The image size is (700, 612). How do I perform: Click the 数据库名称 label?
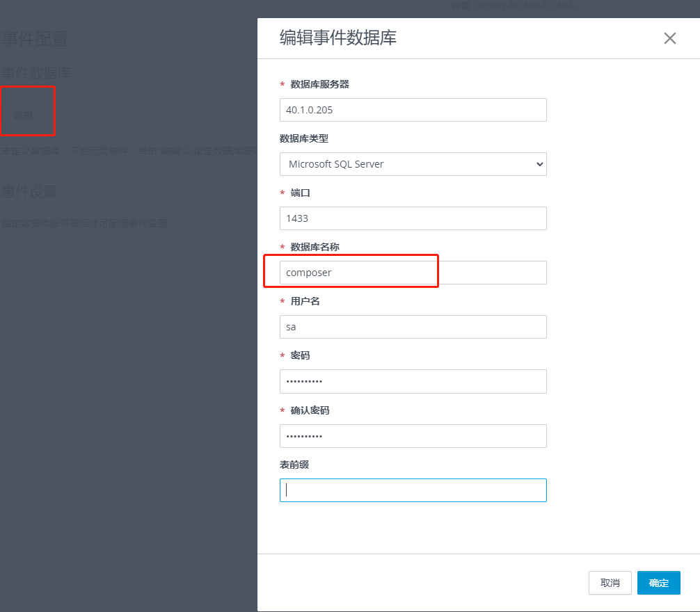point(315,247)
